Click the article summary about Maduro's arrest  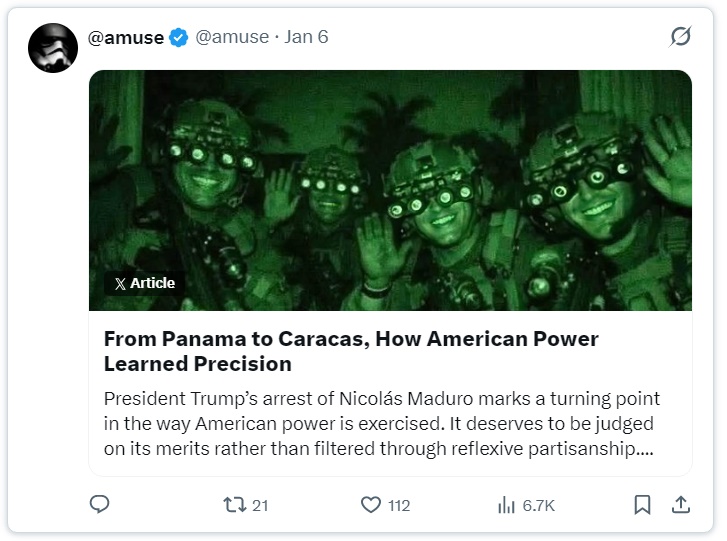pyautogui.click(x=381, y=423)
